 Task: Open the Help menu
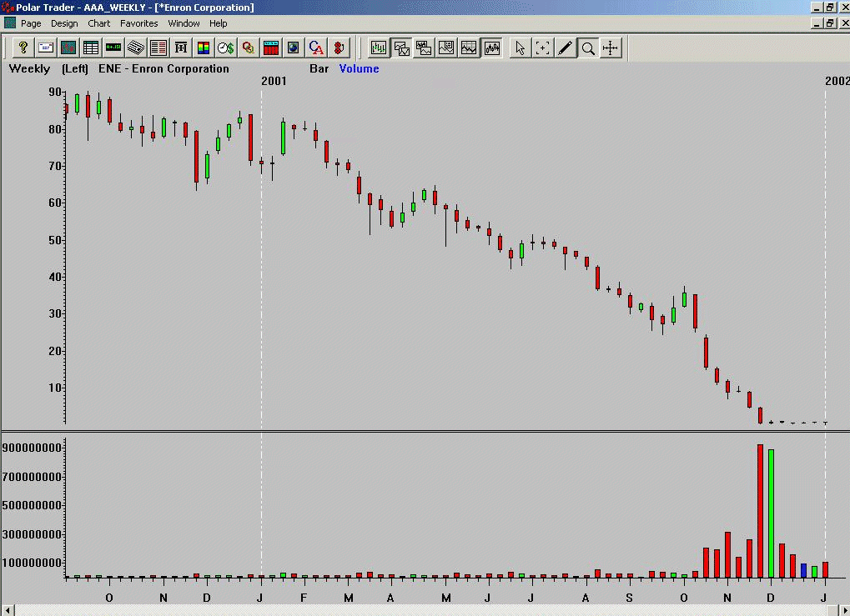tap(218, 23)
